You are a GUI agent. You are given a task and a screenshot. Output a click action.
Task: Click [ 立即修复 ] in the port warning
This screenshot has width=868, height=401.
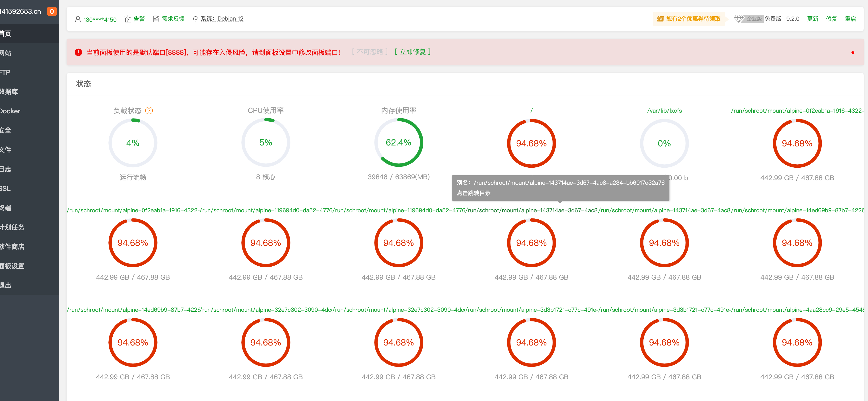click(413, 52)
